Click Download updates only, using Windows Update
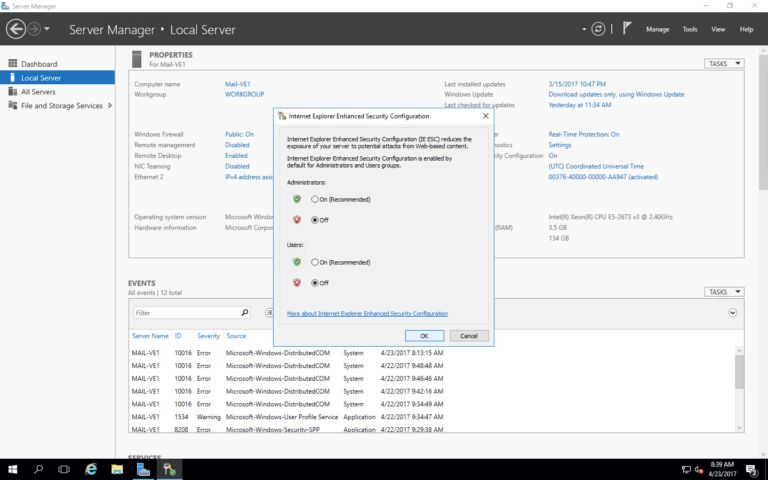Screen dimensions: 768x480 coord(616,94)
